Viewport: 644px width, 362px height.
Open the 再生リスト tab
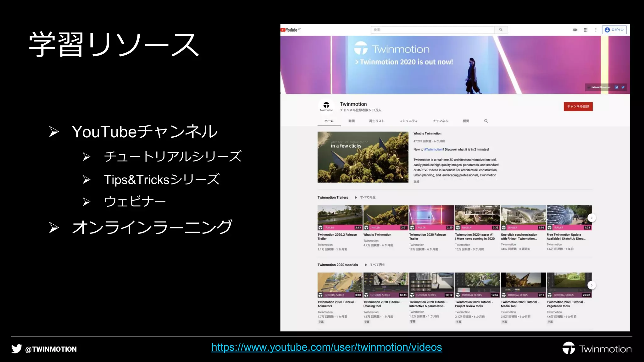click(377, 121)
